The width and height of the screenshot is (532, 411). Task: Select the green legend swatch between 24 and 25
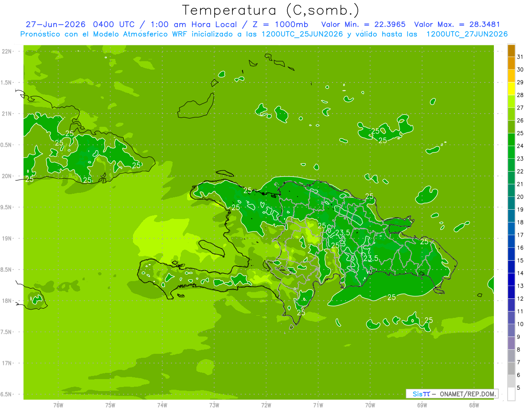point(511,140)
